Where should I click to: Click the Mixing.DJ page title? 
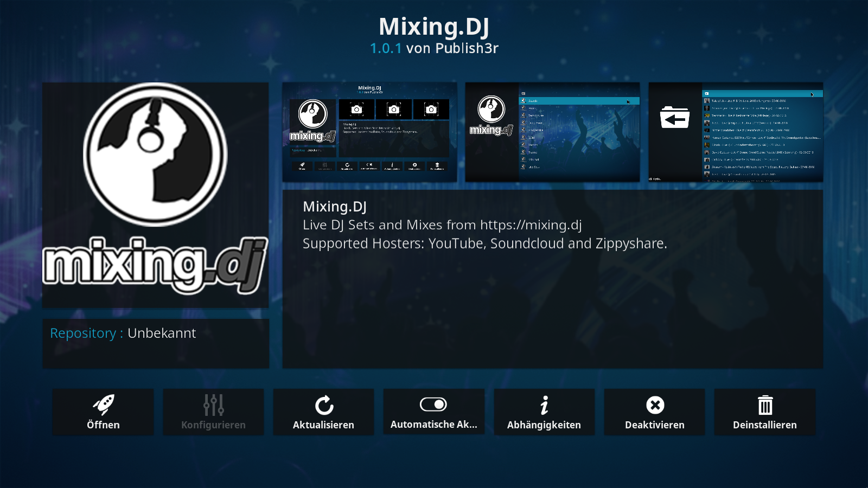point(434,26)
